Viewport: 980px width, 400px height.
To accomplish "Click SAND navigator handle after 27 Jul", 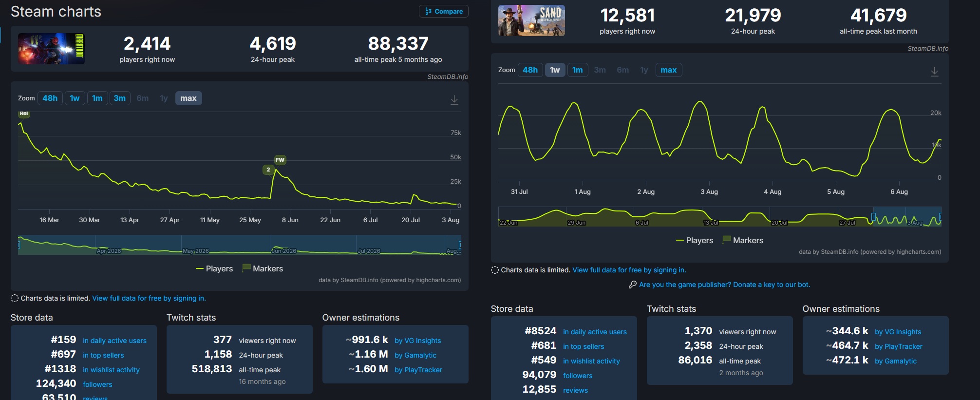I will 873,217.
